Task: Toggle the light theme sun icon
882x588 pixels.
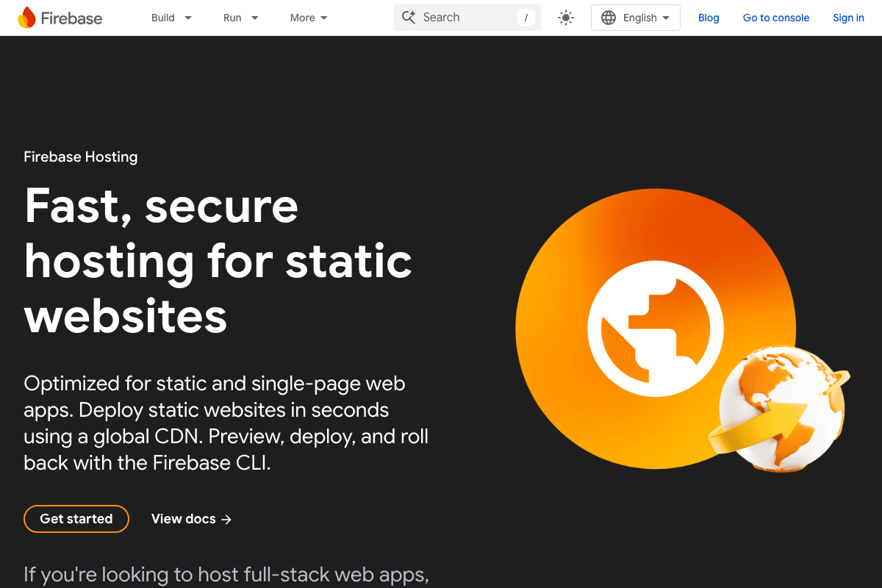Action: pyautogui.click(x=566, y=18)
